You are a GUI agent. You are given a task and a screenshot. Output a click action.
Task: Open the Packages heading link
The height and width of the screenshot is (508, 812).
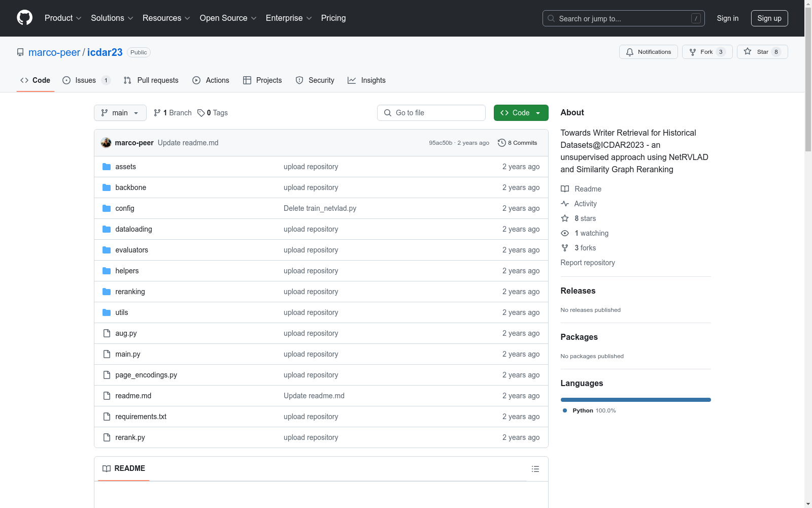pyautogui.click(x=579, y=337)
